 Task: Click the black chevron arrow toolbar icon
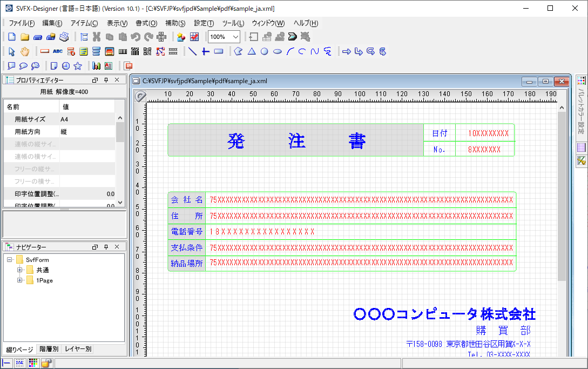293,37
